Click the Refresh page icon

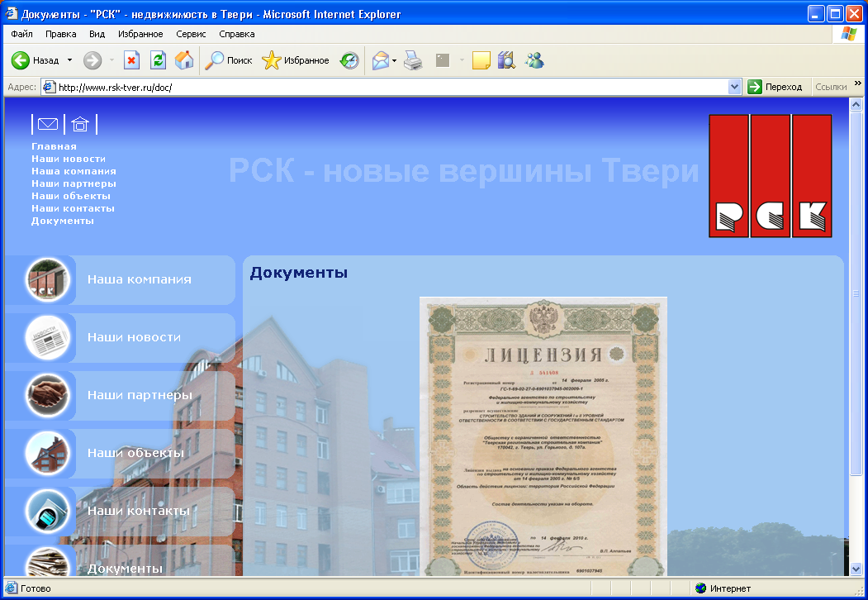157,60
